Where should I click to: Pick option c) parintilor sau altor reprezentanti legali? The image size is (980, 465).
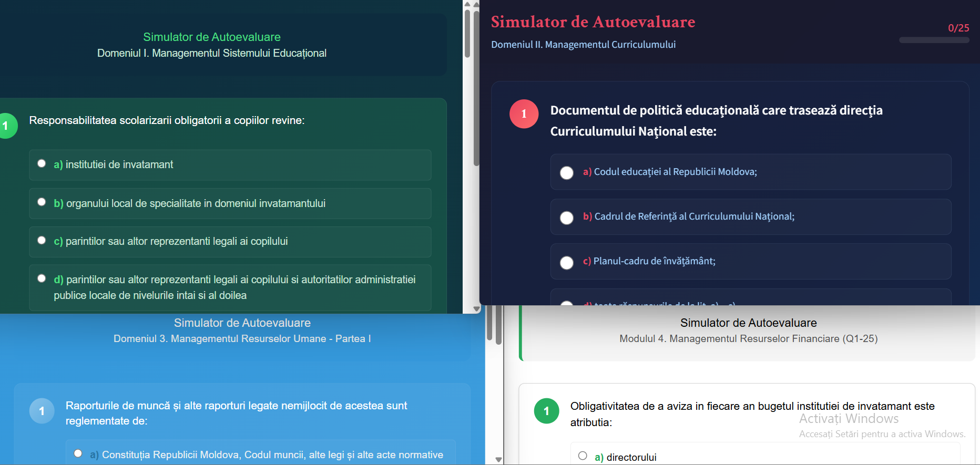42,241
